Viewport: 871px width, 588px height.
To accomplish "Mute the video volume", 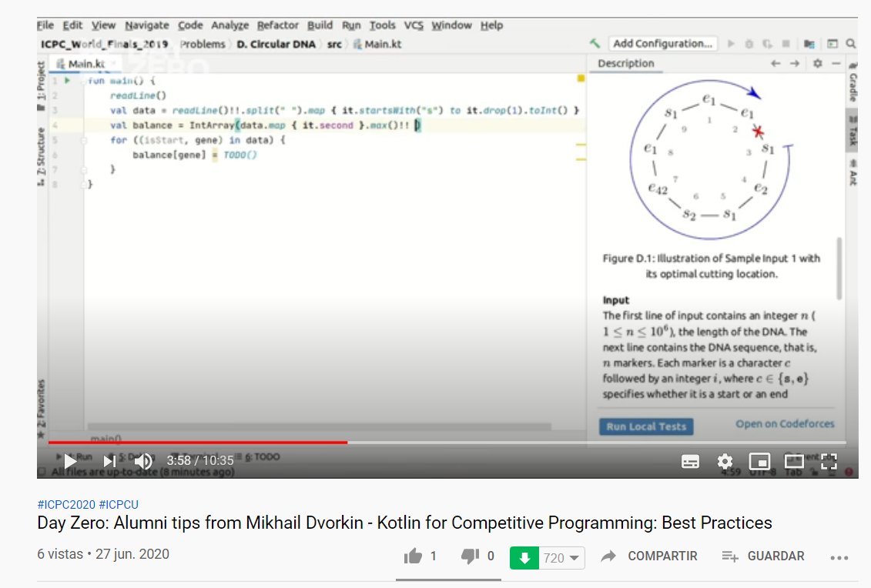I will pos(143,461).
